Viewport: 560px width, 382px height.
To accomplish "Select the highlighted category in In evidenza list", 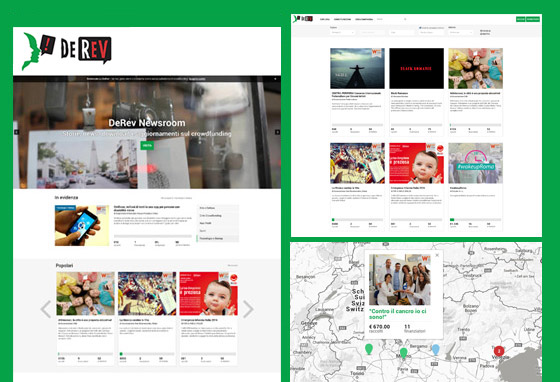I will click(x=218, y=238).
